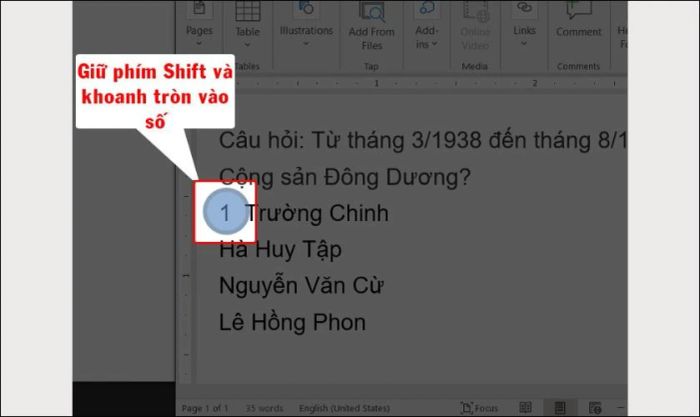Change language via "English (United States)"
Image resolution: width=700 pixels, height=417 pixels.
tap(344, 408)
